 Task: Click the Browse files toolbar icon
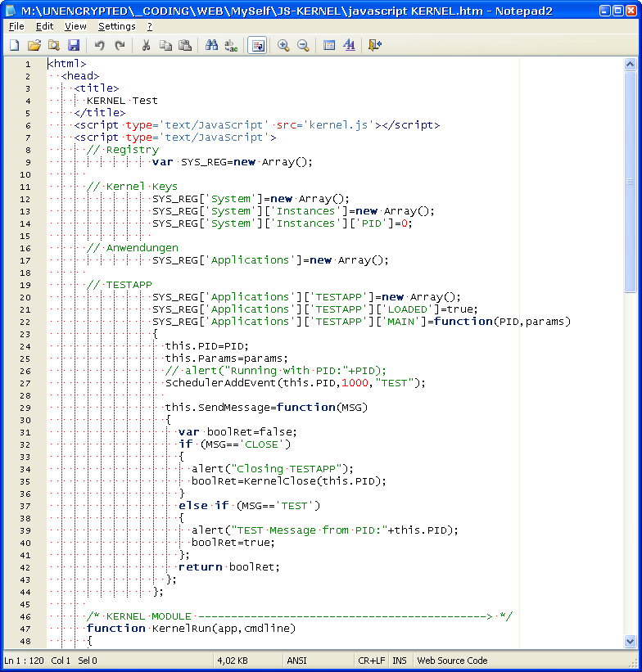[x=53, y=46]
